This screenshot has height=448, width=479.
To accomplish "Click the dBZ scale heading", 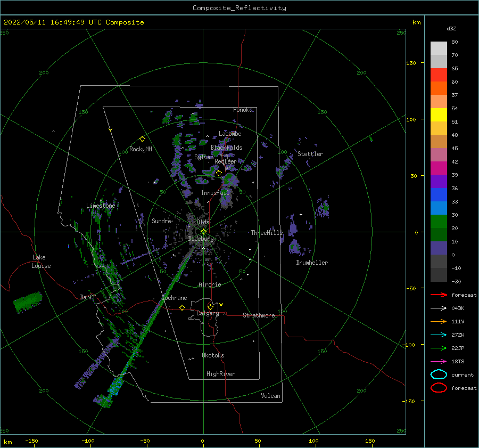I will (451, 28).
